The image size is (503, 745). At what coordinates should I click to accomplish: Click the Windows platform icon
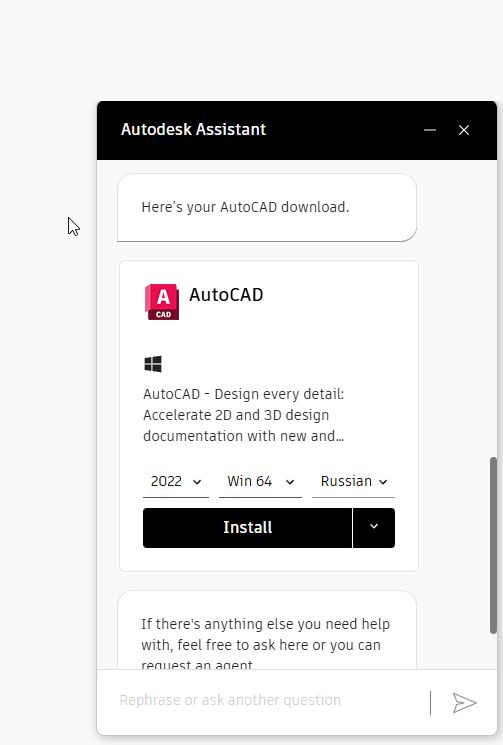pos(153,364)
